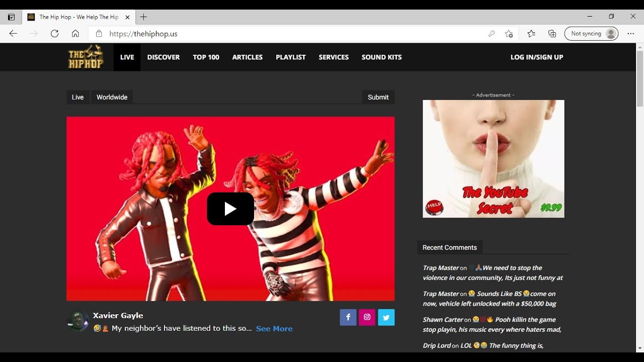Open Trap Master's comment about violence
644x362 pixels.
pyautogui.click(x=493, y=273)
